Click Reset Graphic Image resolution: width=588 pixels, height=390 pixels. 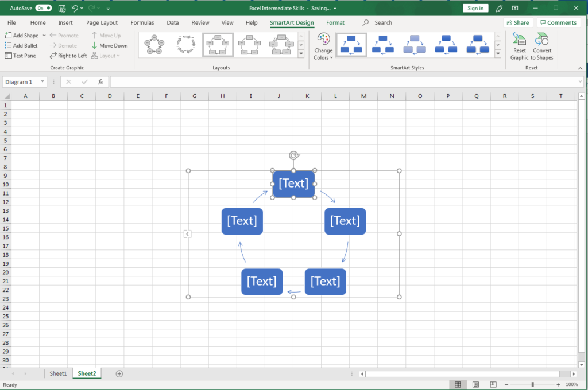tap(519, 45)
